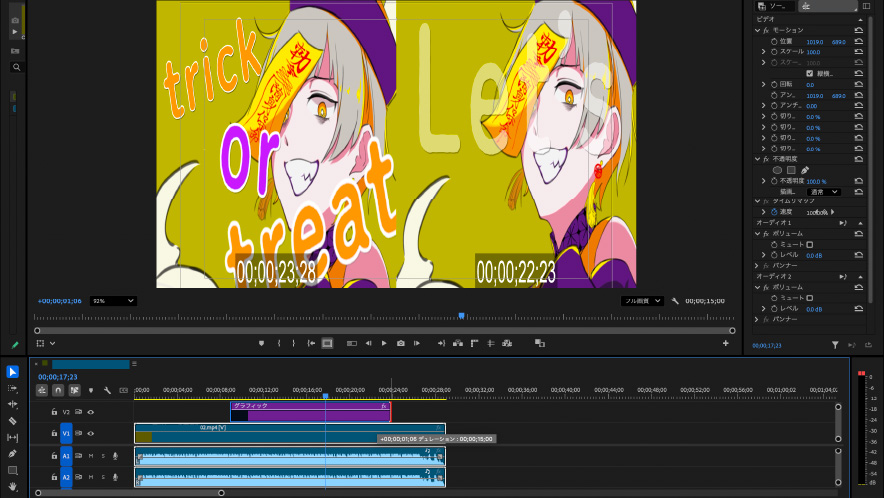Select the Hand tool
The image size is (884, 498).
[x=13, y=486]
